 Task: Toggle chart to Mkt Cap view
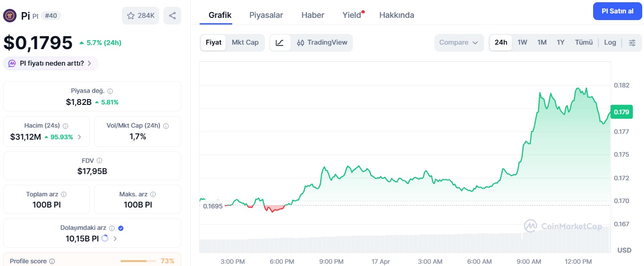[x=245, y=43]
